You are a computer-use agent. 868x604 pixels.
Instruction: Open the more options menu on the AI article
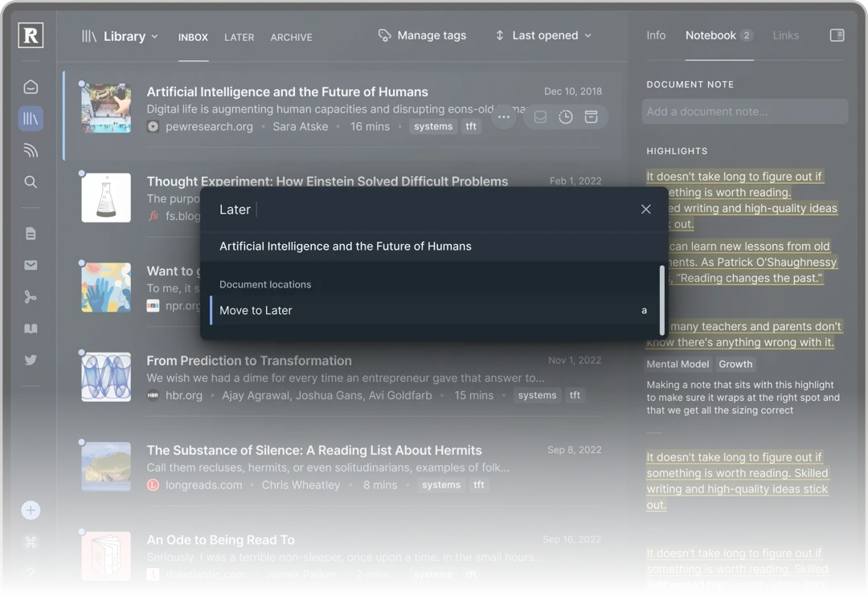pos(505,117)
